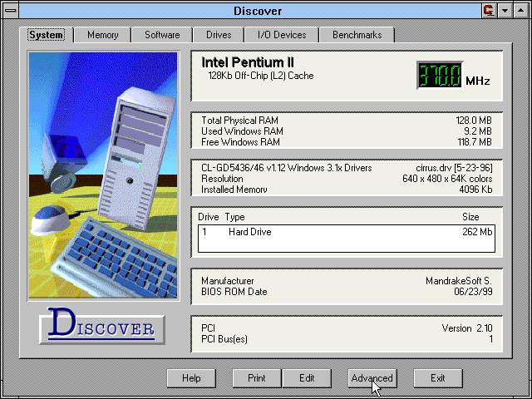Click the red C icon in title bar
Screen dimensions: 532x399
click(x=489, y=11)
